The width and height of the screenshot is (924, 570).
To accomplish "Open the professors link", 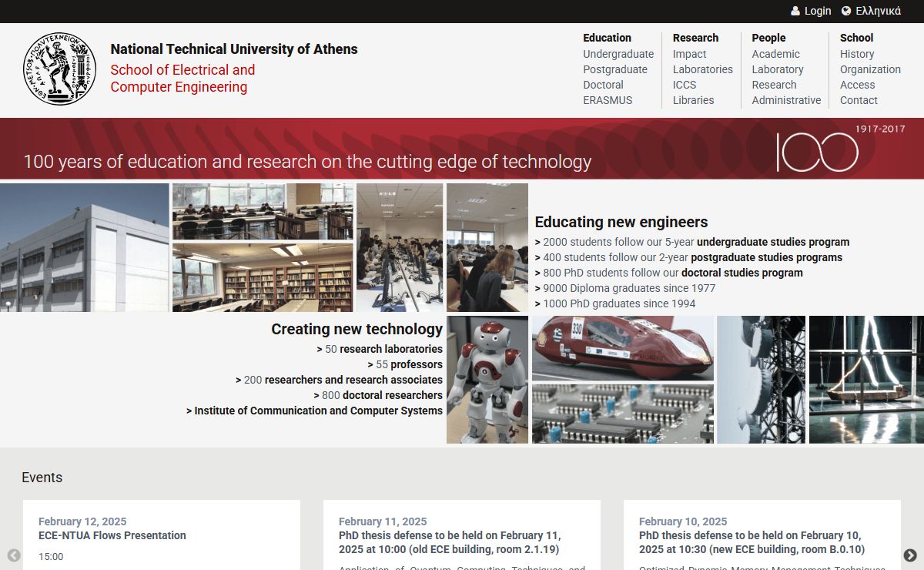I will click(417, 364).
